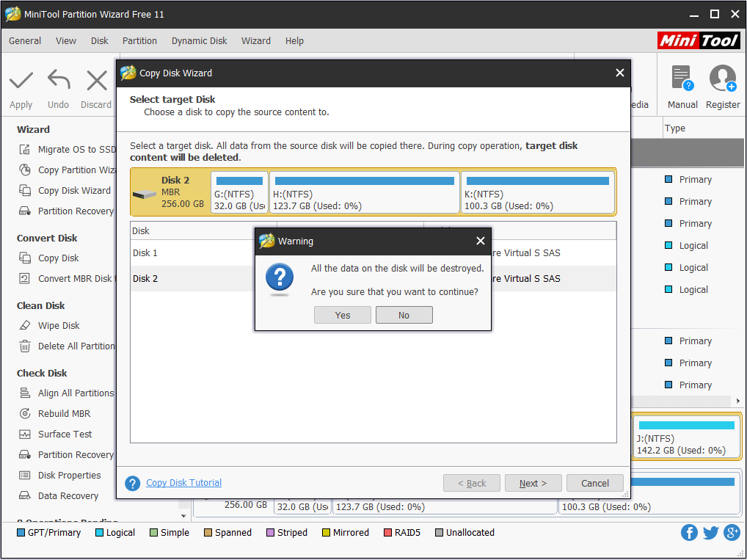This screenshot has width=747, height=560.
Task: Click Cancel in Copy Disk Wizard
Action: (x=595, y=483)
